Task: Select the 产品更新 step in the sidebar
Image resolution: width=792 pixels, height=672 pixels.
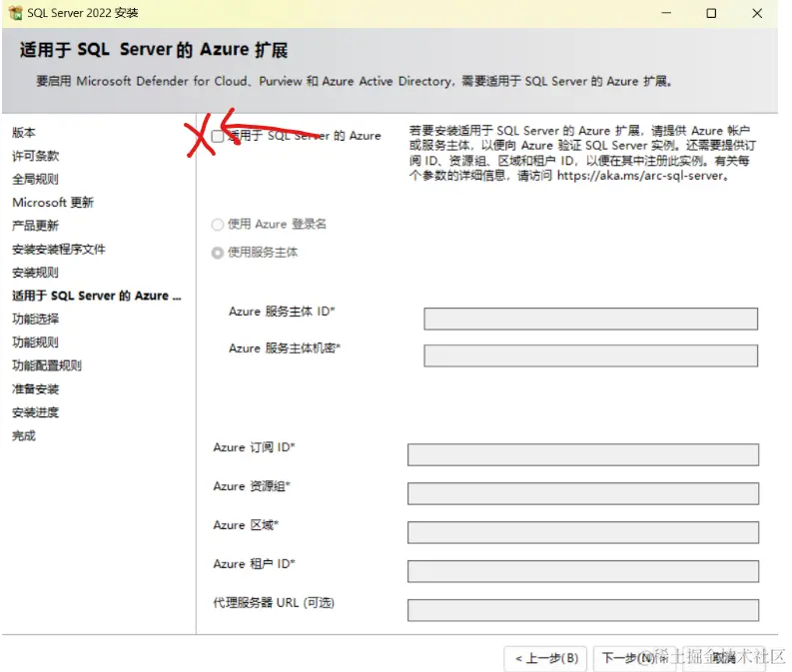Action: [x=35, y=226]
